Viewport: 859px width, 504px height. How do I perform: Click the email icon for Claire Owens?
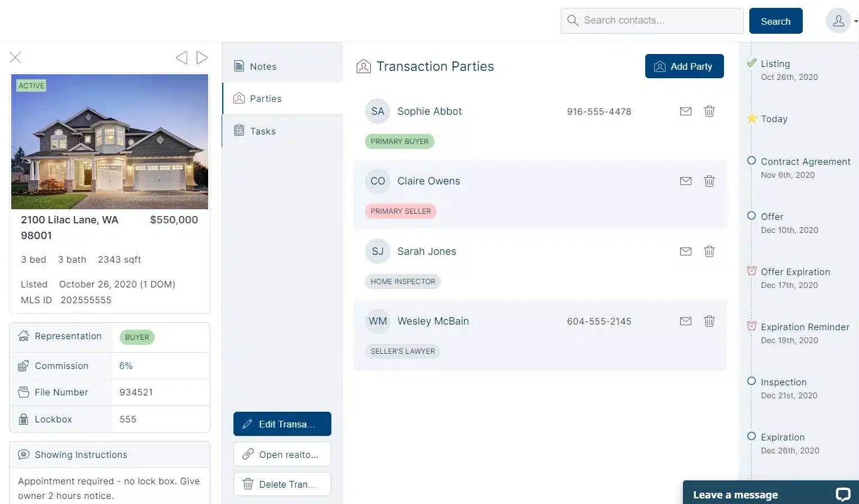point(685,181)
